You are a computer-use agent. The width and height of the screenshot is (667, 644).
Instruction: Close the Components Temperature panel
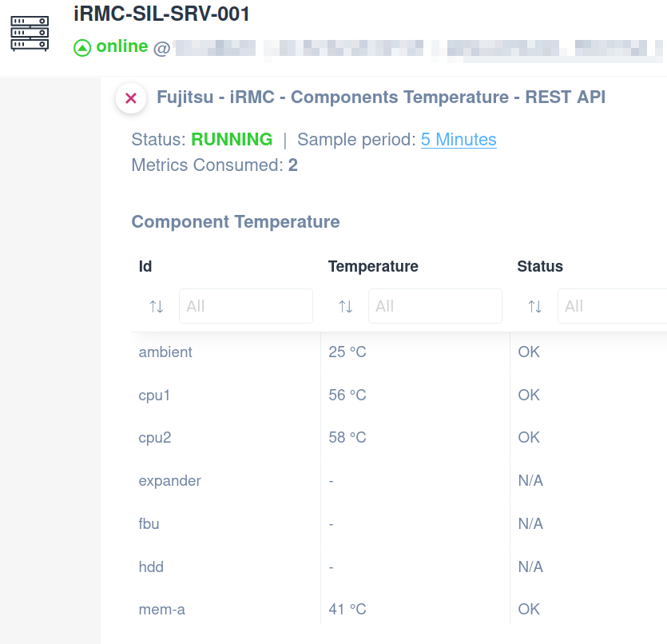[131, 98]
